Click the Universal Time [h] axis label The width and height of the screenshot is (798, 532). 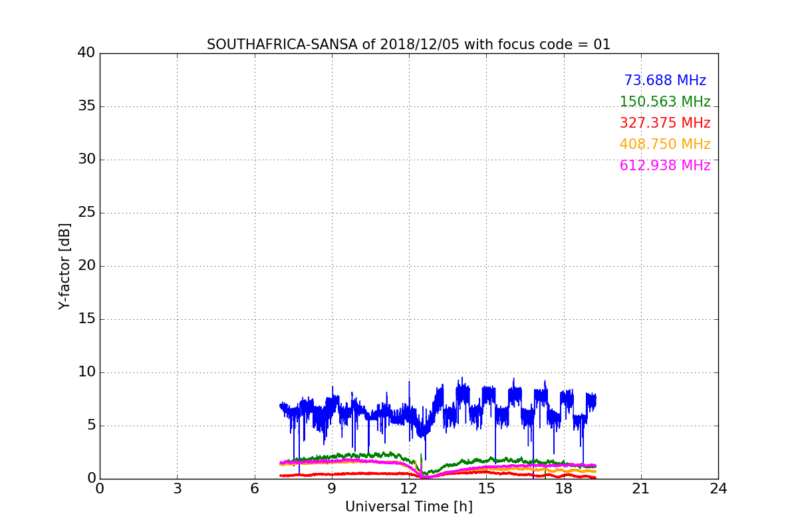408,507
